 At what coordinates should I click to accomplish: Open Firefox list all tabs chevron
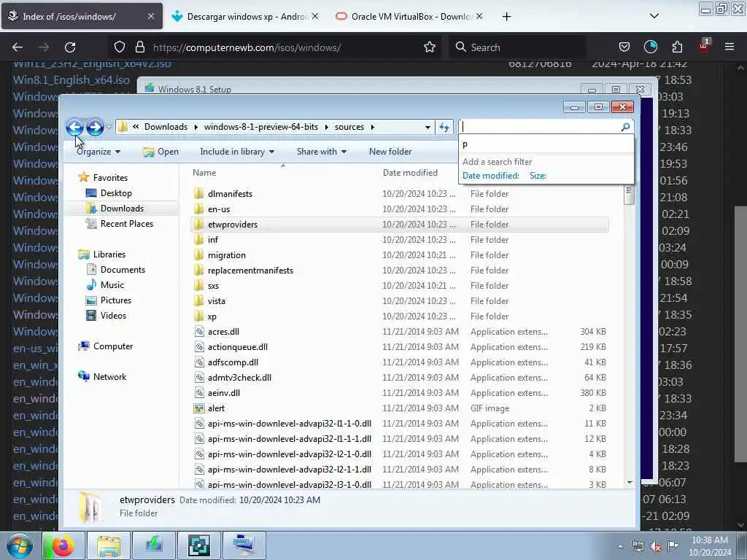point(654,16)
